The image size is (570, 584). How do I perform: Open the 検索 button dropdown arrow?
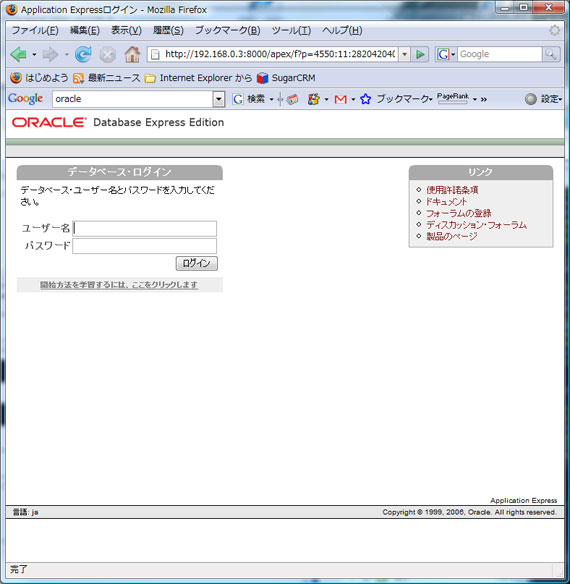(x=271, y=99)
